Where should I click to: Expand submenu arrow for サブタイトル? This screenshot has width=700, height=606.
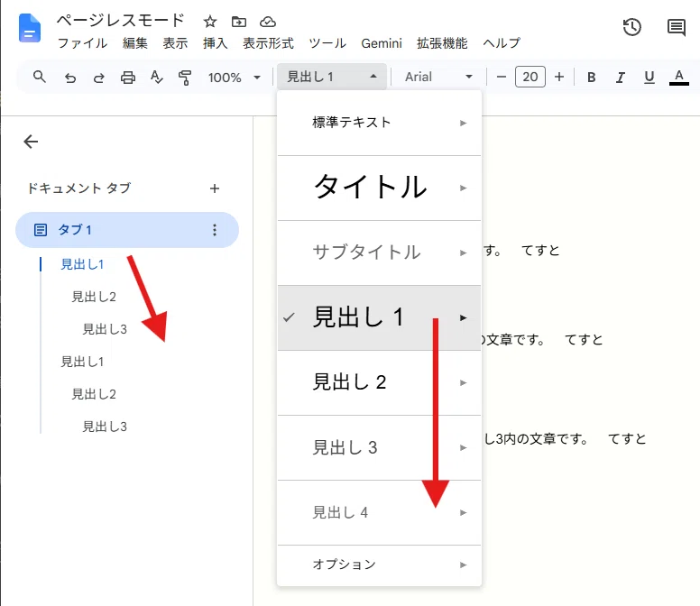[463, 252]
